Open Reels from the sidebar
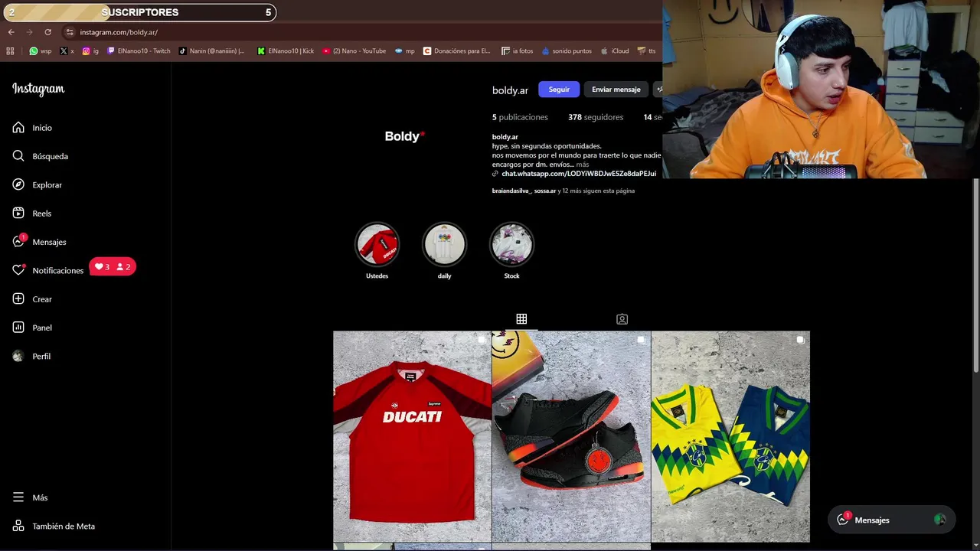The image size is (980, 551). (x=31, y=214)
